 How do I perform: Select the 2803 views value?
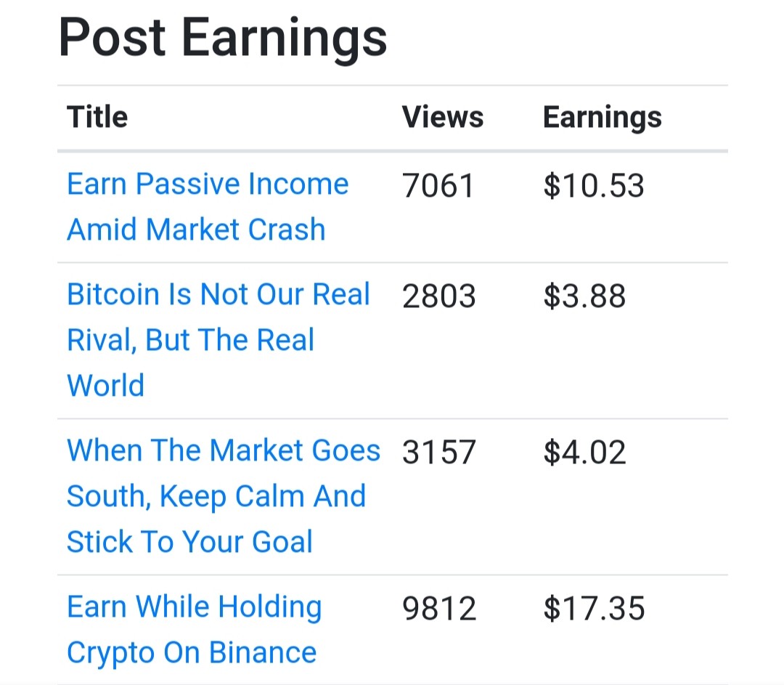click(x=438, y=296)
